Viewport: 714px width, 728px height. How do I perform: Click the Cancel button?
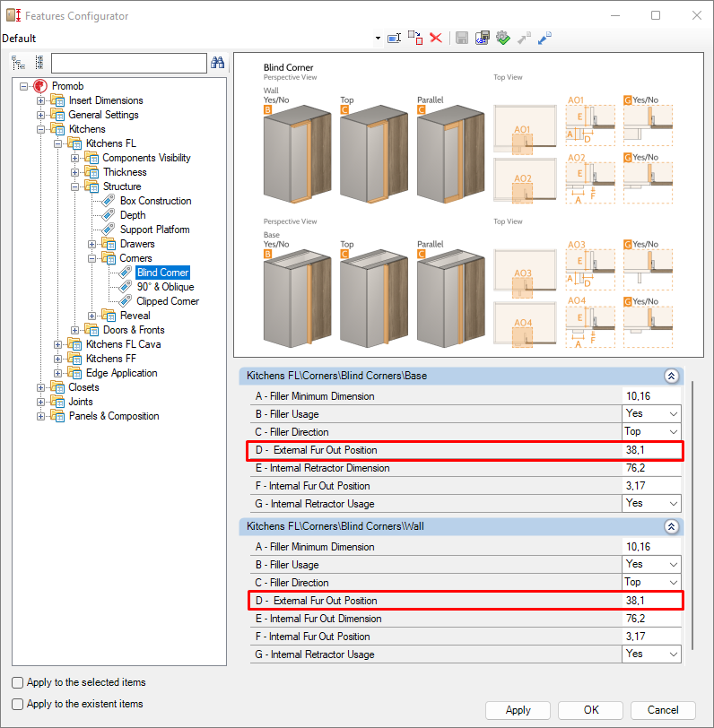pos(662,709)
